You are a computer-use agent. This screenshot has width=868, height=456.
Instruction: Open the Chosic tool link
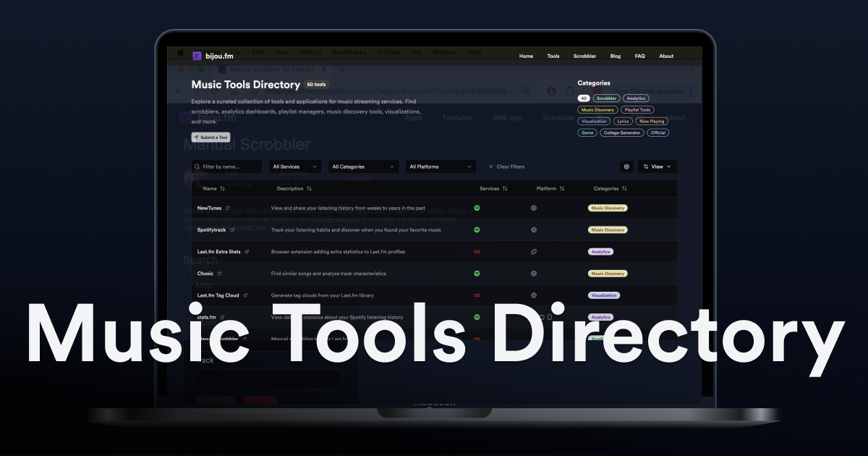[x=205, y=274]
